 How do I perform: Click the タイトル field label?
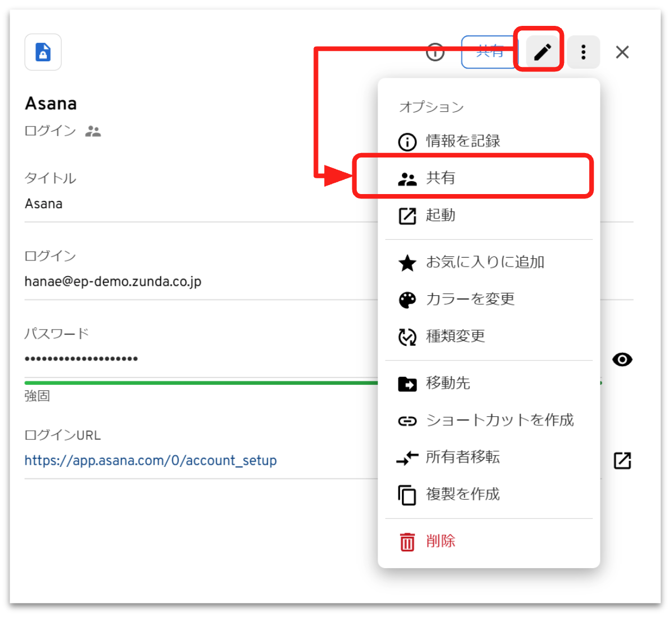coord(51,178)
